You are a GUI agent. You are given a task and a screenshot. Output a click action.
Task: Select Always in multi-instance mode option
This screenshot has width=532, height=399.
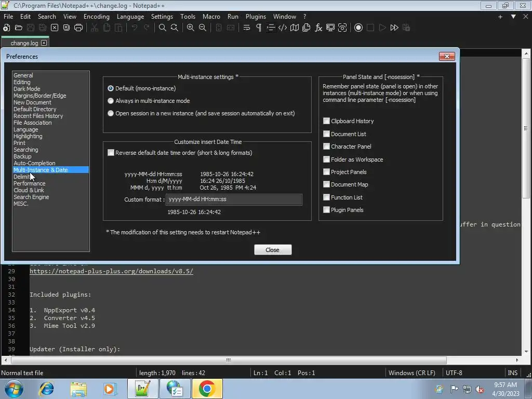point(111,101)
